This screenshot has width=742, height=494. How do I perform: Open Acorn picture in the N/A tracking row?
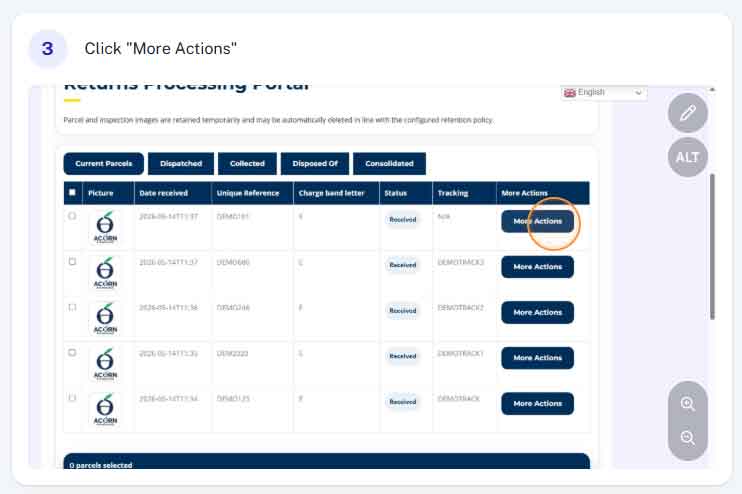coord(105,227)
